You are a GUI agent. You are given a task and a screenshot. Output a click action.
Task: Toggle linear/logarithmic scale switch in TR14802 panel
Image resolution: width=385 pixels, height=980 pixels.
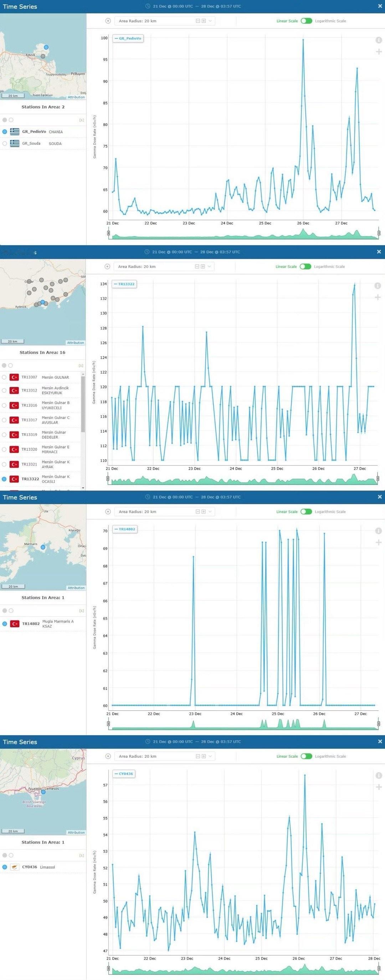point(306,512)
